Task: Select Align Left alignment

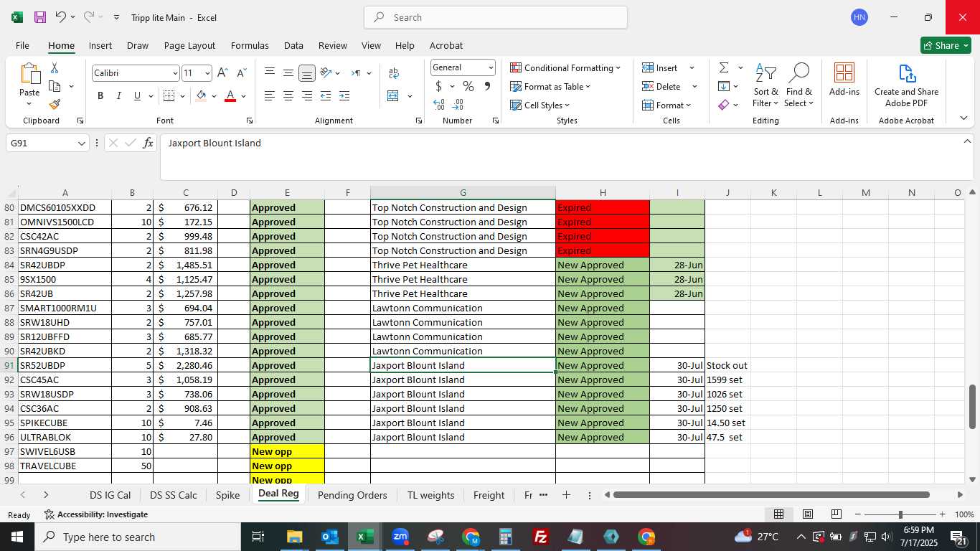Action: coord(270,96)
